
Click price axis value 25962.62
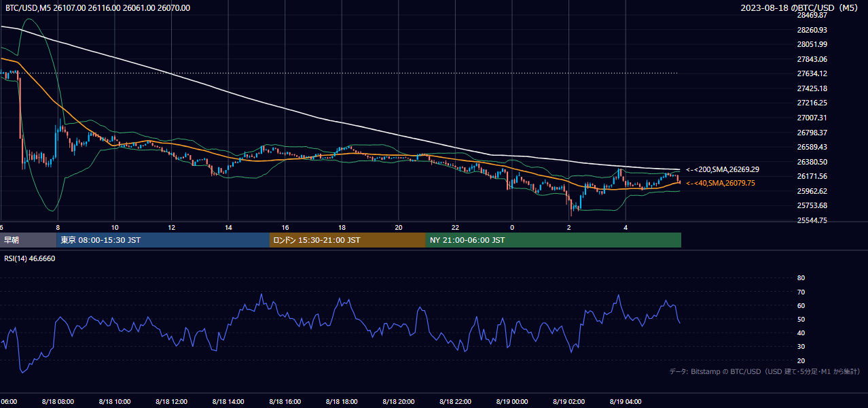pos(812,191)
